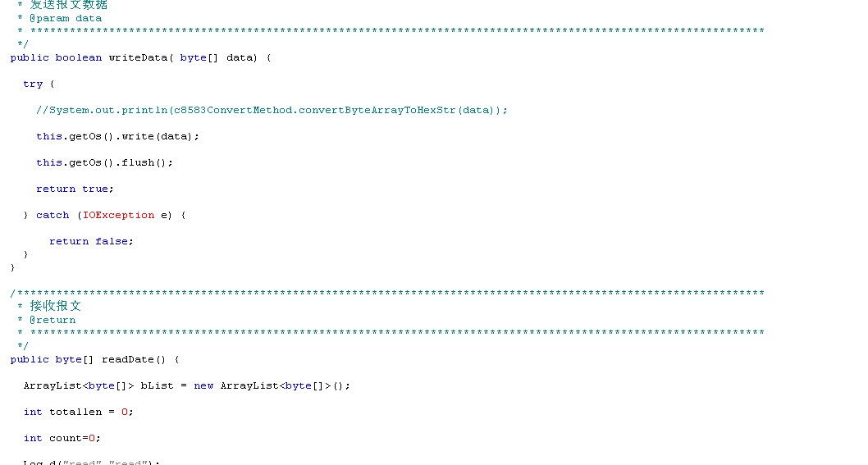Click the try keyword
Screen dimensions: 868x465
[x=33, y=84]
